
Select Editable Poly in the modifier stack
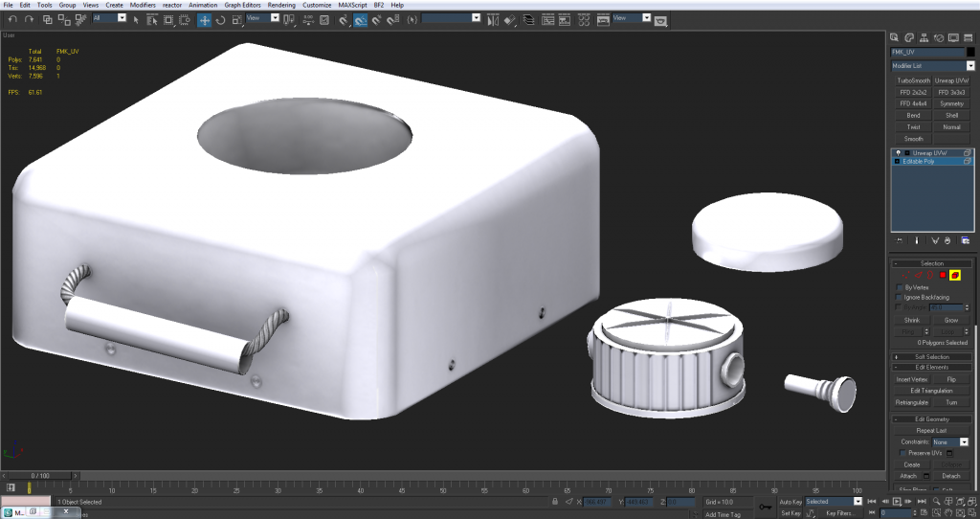919,162
